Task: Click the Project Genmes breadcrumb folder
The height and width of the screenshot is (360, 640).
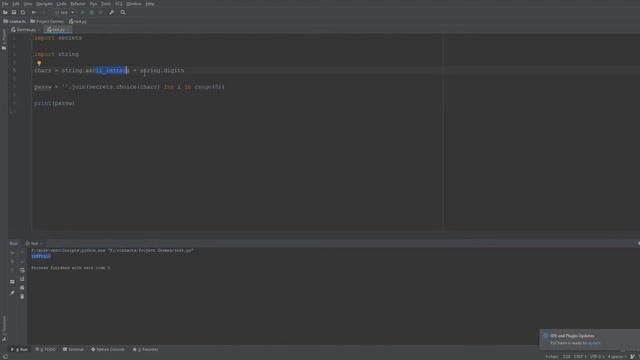Action: point(47,21)
